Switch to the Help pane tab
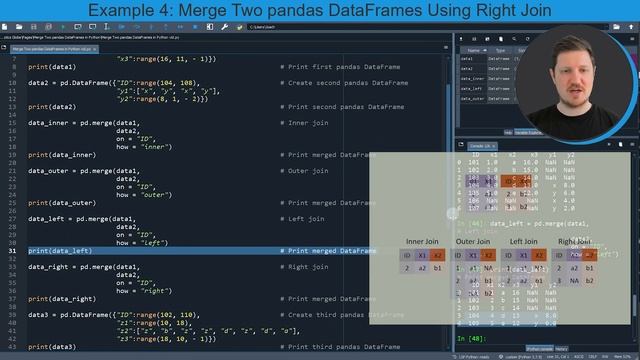This screenshot has width=640, height=360. pyautogui.click(x=508, y=132)
